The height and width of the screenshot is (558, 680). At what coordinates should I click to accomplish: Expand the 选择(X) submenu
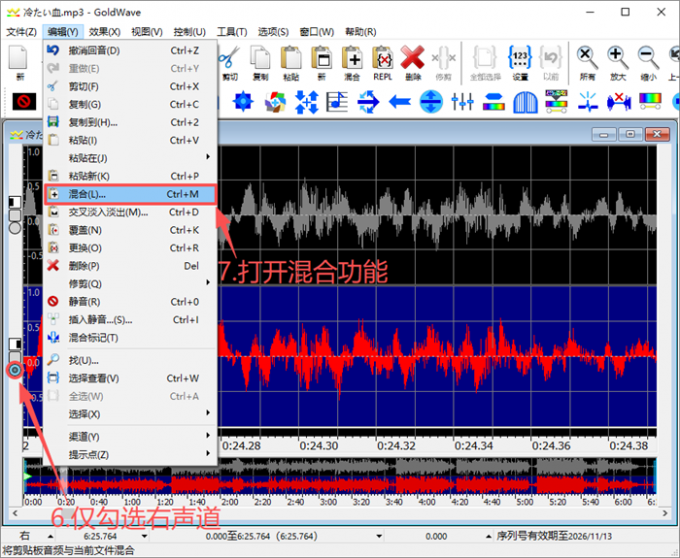(130, 414)
